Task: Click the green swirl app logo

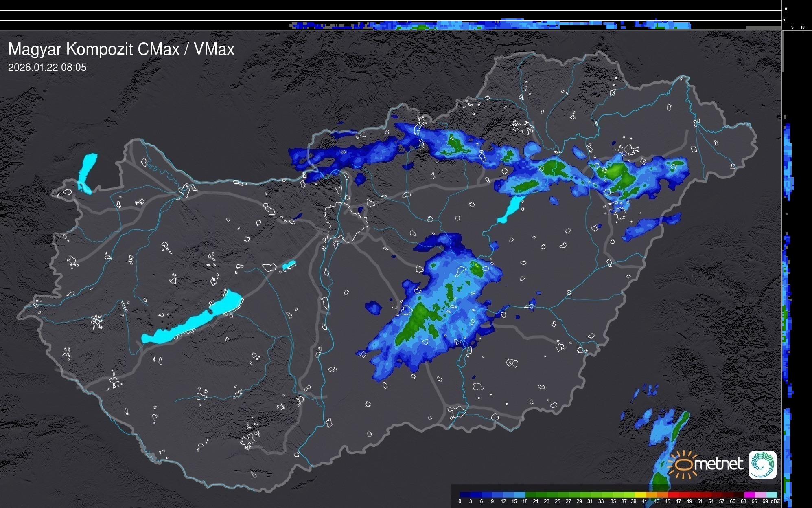Action: tap(762, 464)
